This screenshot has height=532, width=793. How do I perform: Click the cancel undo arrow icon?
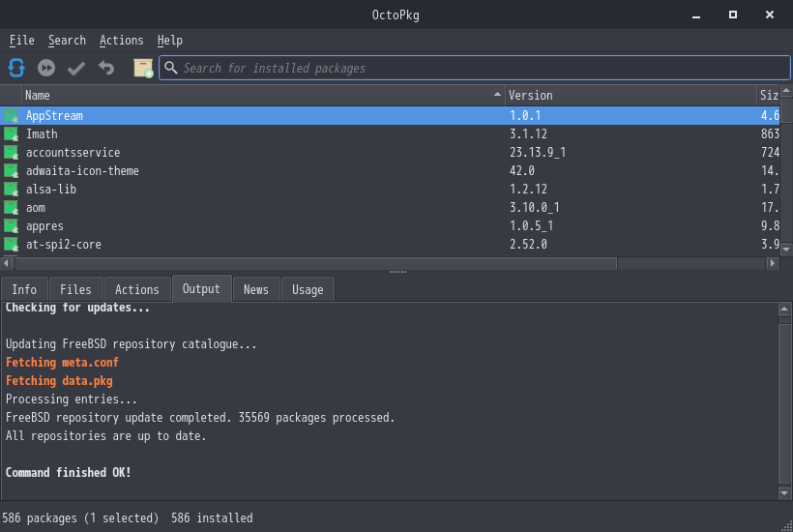(x=106, y=68)
